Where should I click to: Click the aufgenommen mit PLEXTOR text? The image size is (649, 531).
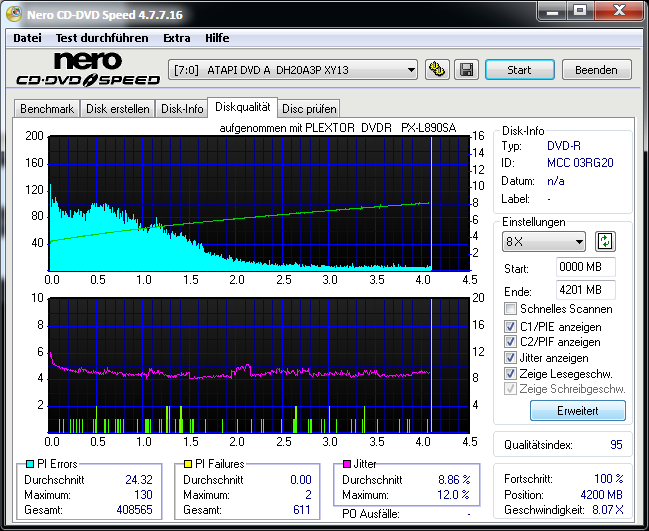pos(338,128)
